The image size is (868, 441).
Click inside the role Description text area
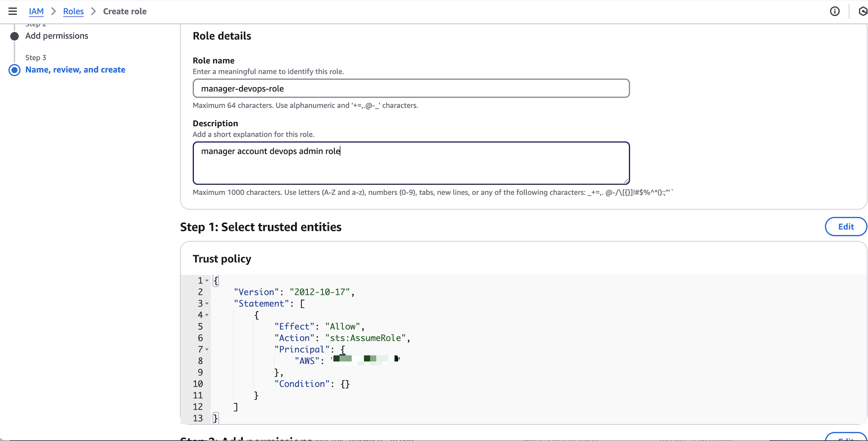click(411, 163)
